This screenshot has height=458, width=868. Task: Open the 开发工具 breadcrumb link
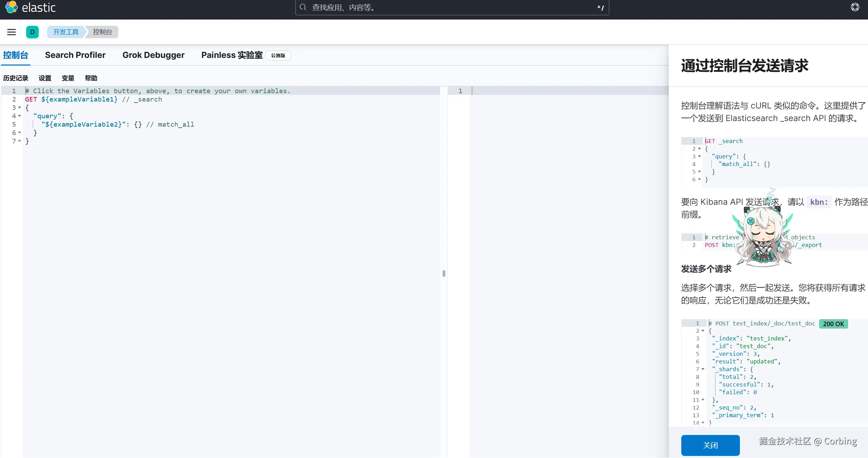pyautogui.click(x=66, y=32)
